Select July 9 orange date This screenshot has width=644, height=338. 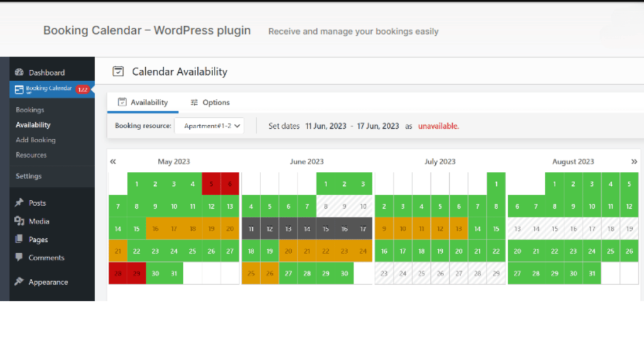click(x=384, y=229)
